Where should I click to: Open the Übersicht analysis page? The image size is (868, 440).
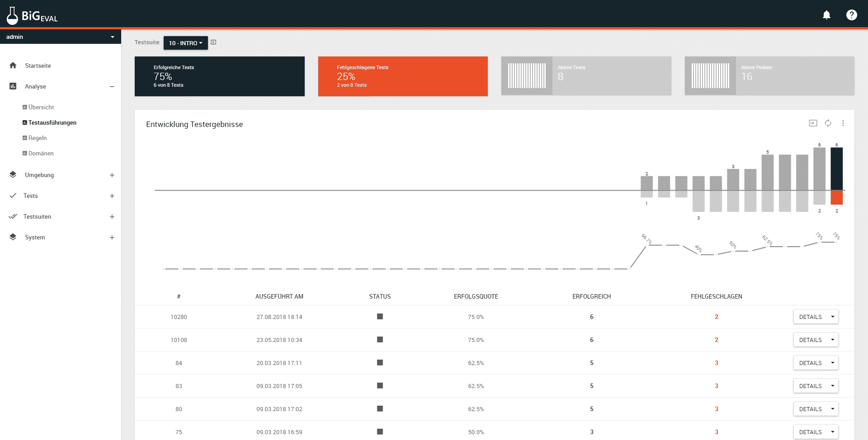41,107
